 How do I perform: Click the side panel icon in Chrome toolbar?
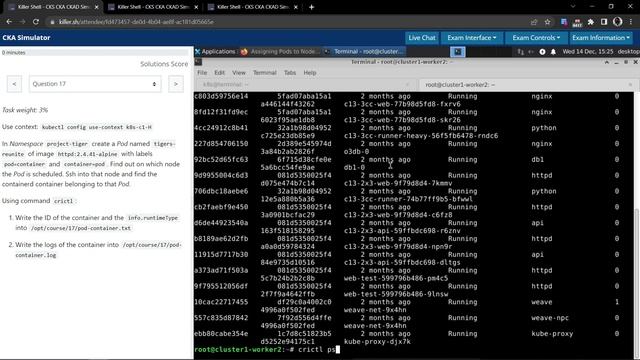[x=604, y=22]
